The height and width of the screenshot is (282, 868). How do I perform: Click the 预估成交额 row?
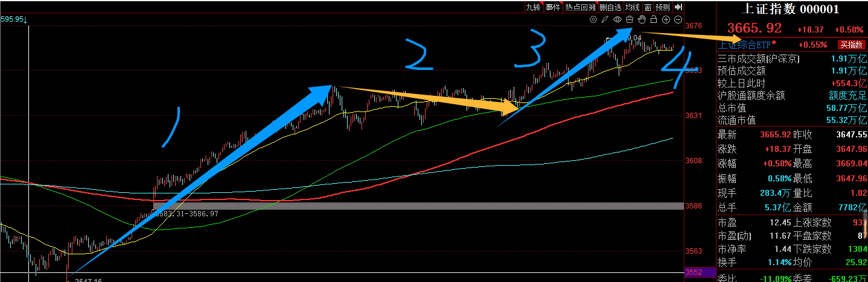[792, 71]
